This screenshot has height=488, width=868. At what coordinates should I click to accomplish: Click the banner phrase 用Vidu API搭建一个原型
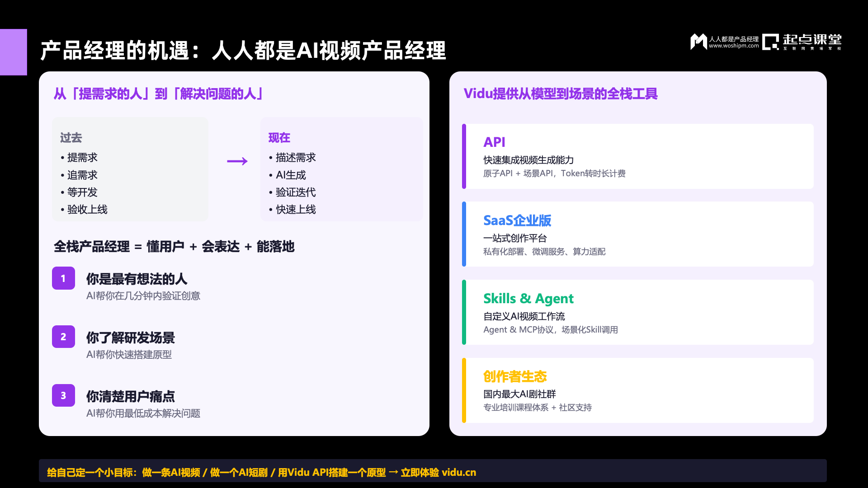pyautogui.click(x=332, y=473)
